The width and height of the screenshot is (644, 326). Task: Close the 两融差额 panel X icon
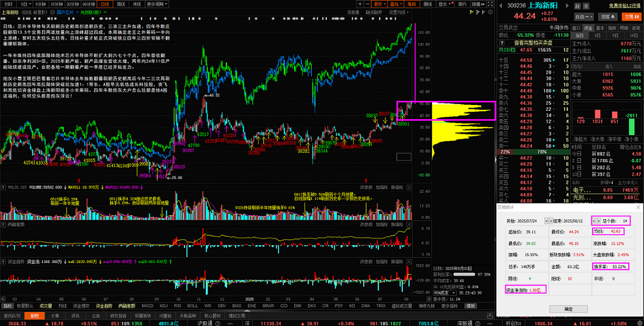(x=409, y=225)
